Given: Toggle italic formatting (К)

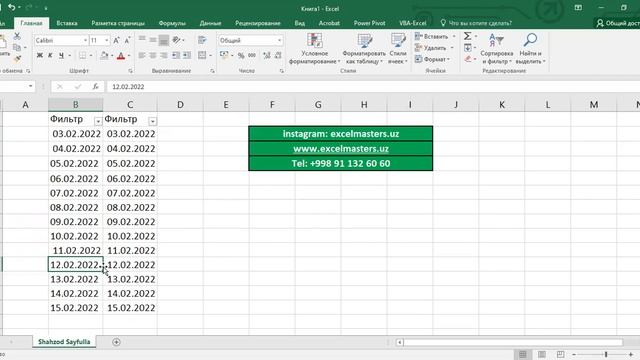Looking at the screenshot, I should pyautogui.click(x=50, y=56).
